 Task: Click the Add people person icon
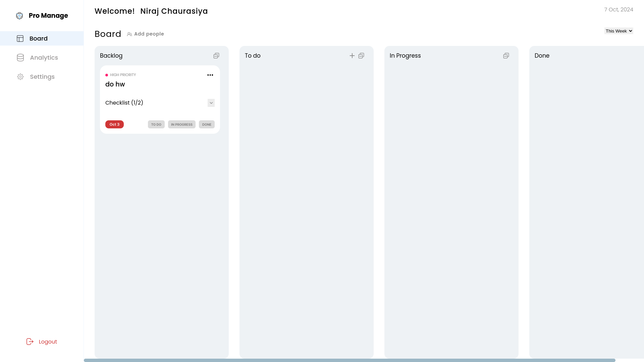pos(129,34)
